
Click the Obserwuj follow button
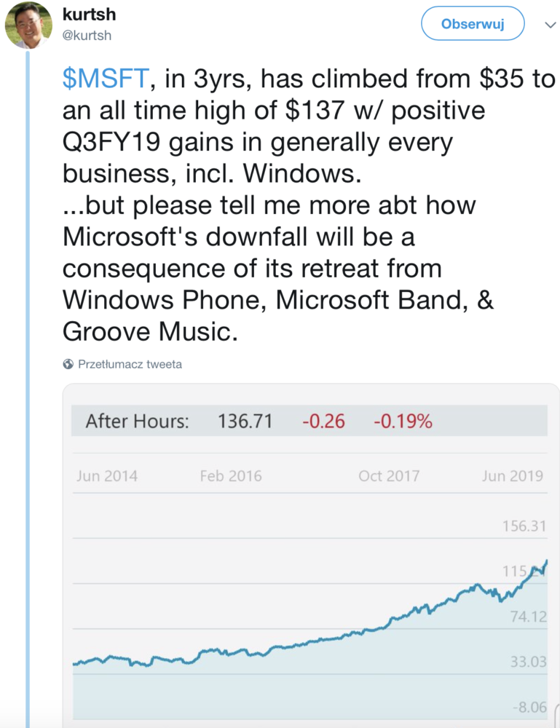[x=473, y=23]
